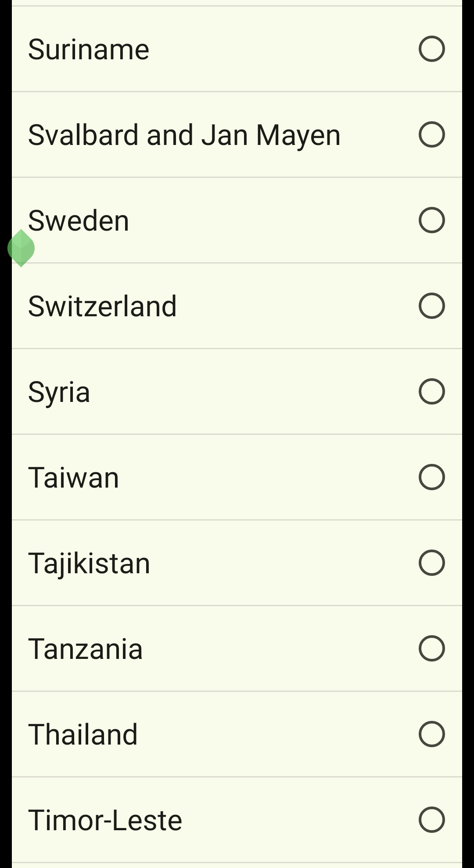474x868 pixels.
Task: Tap the Thailand country label
Action: pyautogui.click(x=83, y=734)
